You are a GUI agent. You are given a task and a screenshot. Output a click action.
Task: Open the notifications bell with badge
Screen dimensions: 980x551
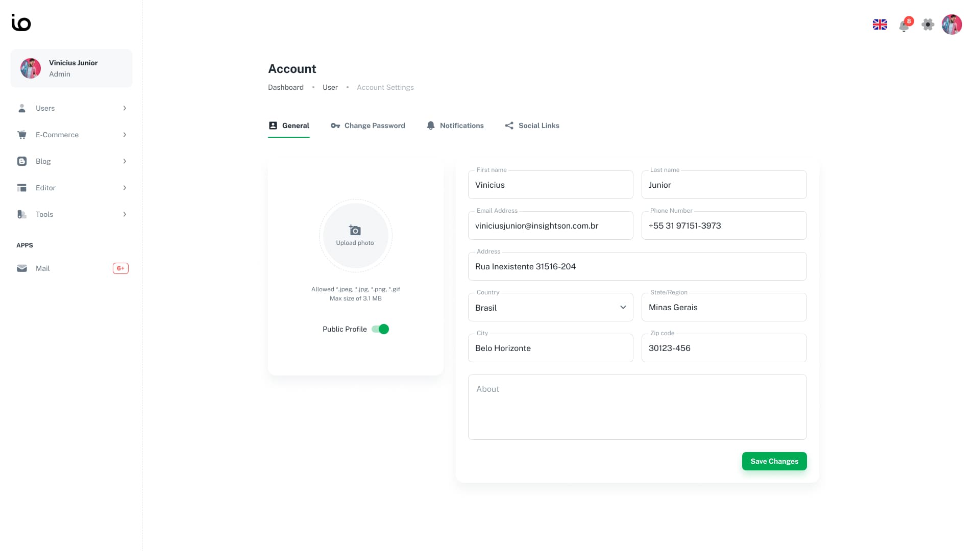pos(903,25)
